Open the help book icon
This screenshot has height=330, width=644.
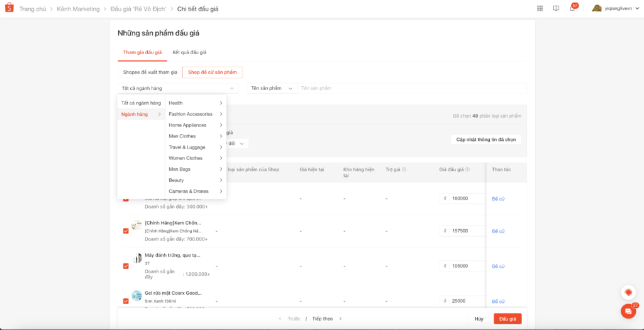[x=556, y=8]
